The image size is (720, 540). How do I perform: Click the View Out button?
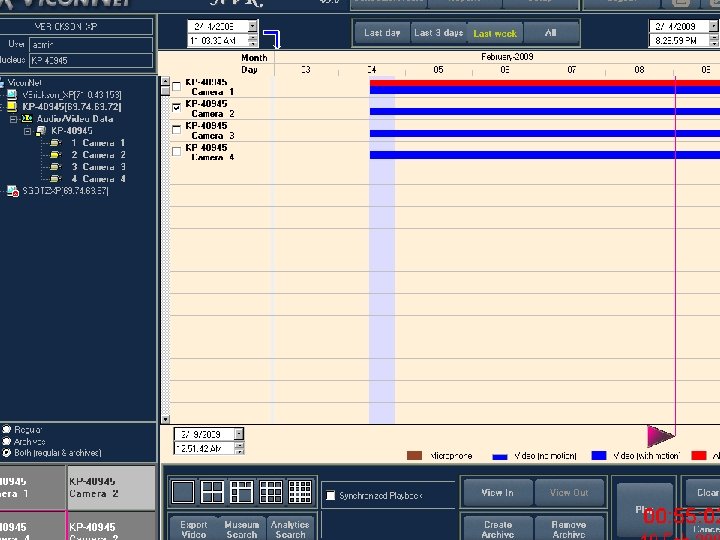569,493
